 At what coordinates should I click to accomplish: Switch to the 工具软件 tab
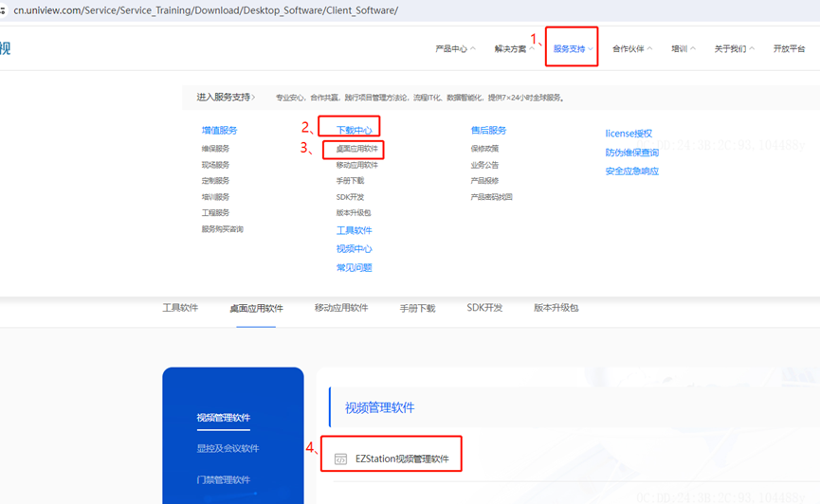[x=180, y=308]
